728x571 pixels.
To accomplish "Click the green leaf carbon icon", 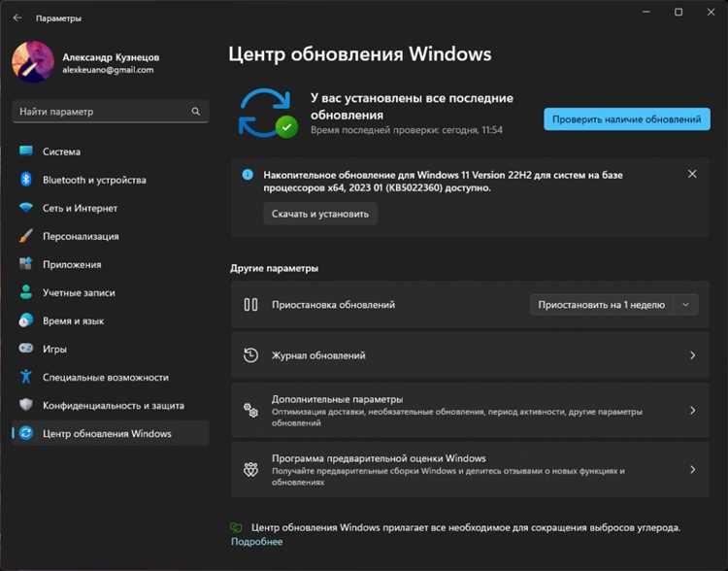I will (x=236, y=527).
